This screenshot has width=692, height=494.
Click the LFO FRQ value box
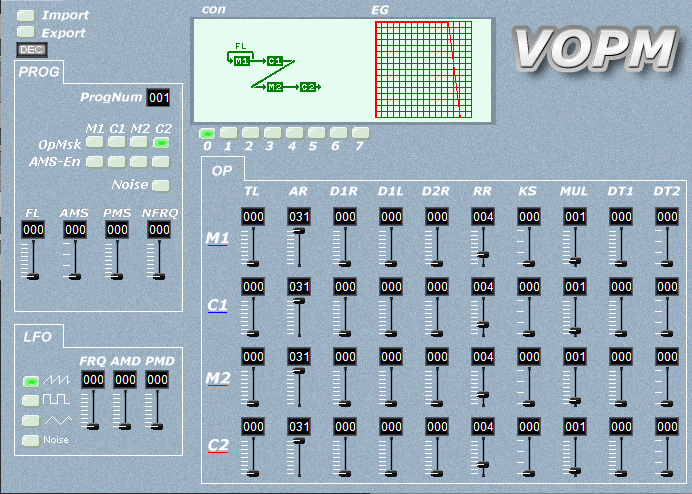93,380
